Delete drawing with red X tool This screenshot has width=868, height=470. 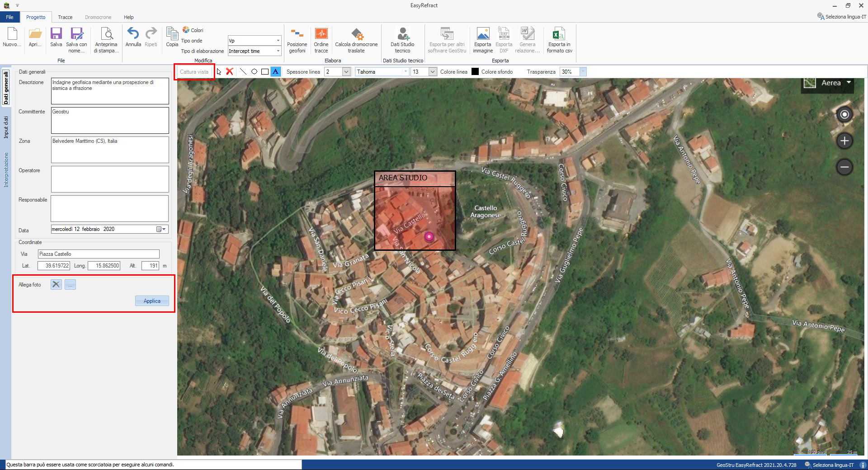230,71
